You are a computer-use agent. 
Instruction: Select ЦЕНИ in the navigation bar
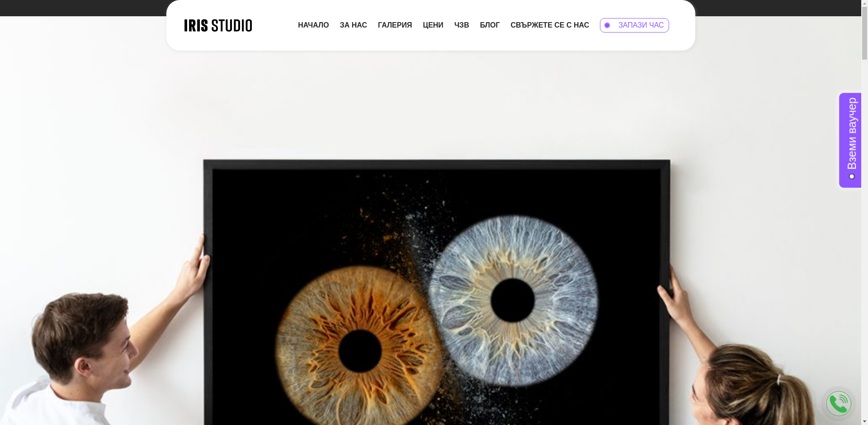(433, 25)
